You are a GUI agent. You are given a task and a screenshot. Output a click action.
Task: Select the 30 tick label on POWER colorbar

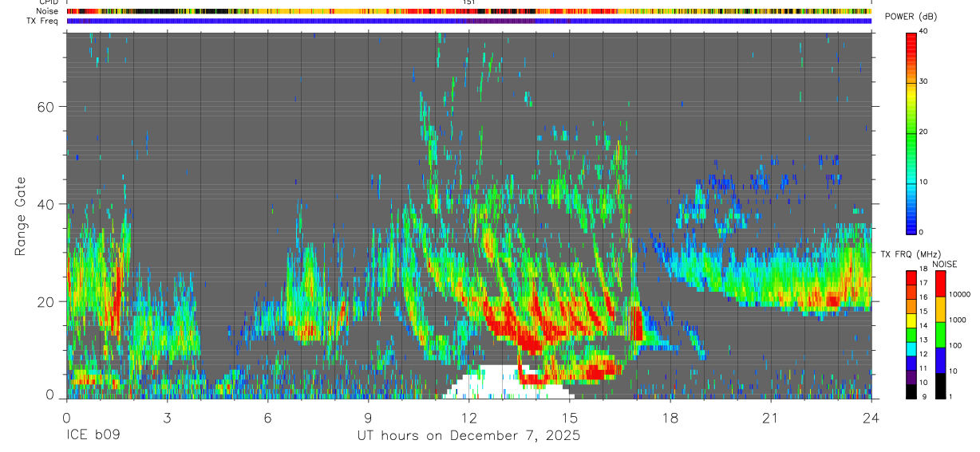click(923, 82)
